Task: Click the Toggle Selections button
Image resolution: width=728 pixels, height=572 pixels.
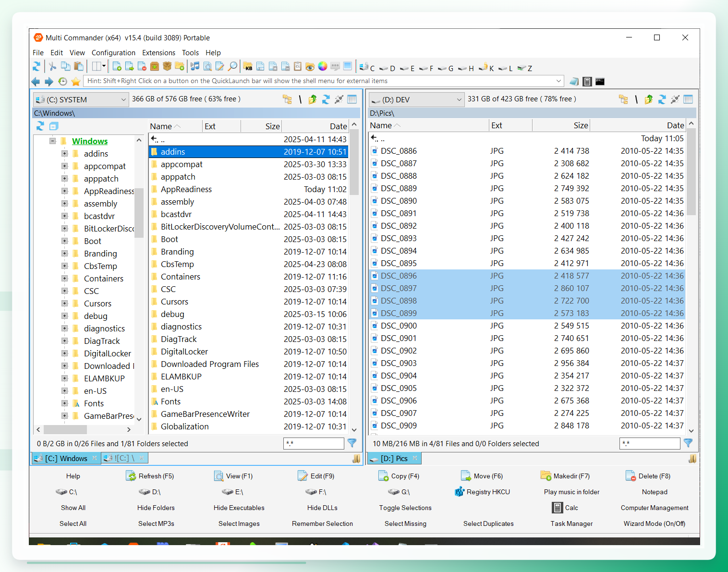Action: click(x=405, y=508)
